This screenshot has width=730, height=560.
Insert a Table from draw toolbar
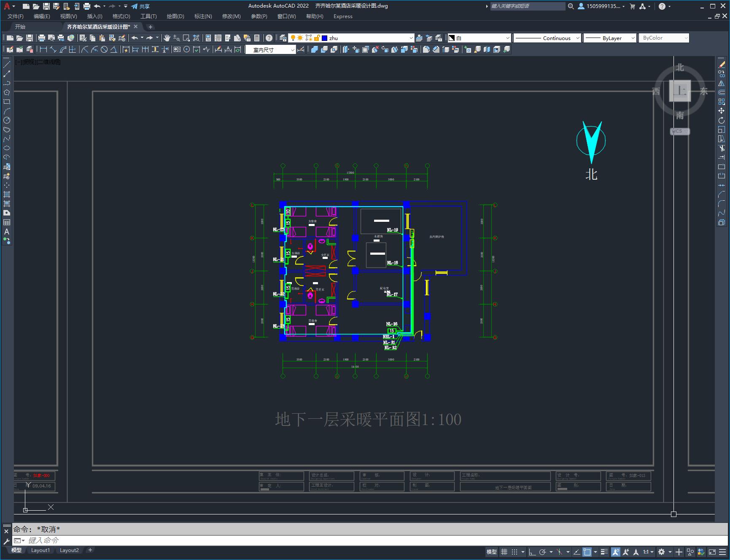[7, 222]
